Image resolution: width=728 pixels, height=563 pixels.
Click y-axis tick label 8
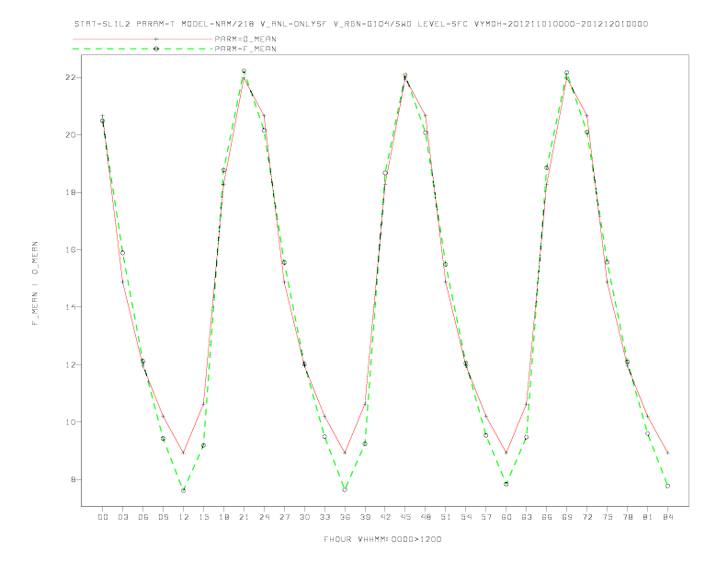tap(74, 479)
